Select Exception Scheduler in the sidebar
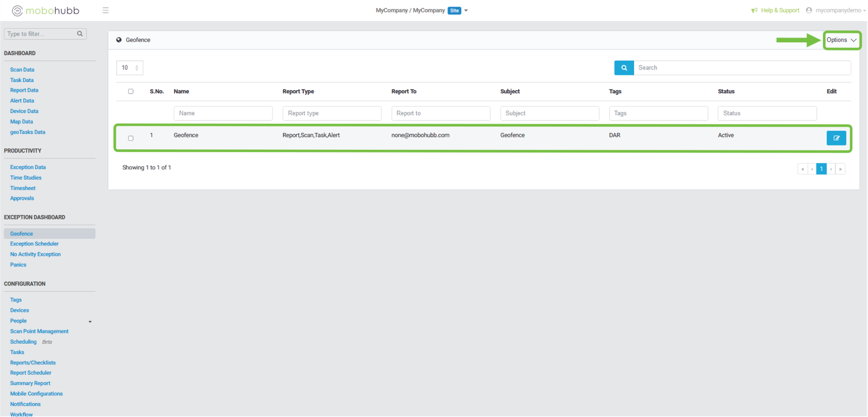Screen dimensions: 868x417 tap(34, 244)
